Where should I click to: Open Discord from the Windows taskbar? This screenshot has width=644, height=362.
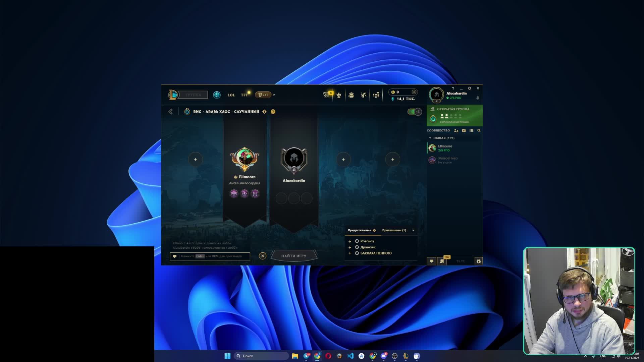click(x=383, y=356)
